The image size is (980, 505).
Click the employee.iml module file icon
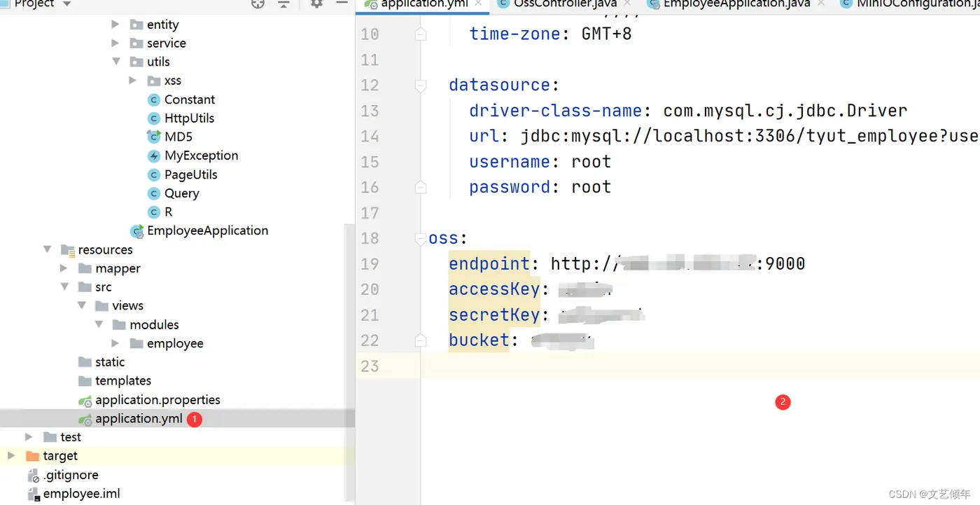tap(33, 494)
